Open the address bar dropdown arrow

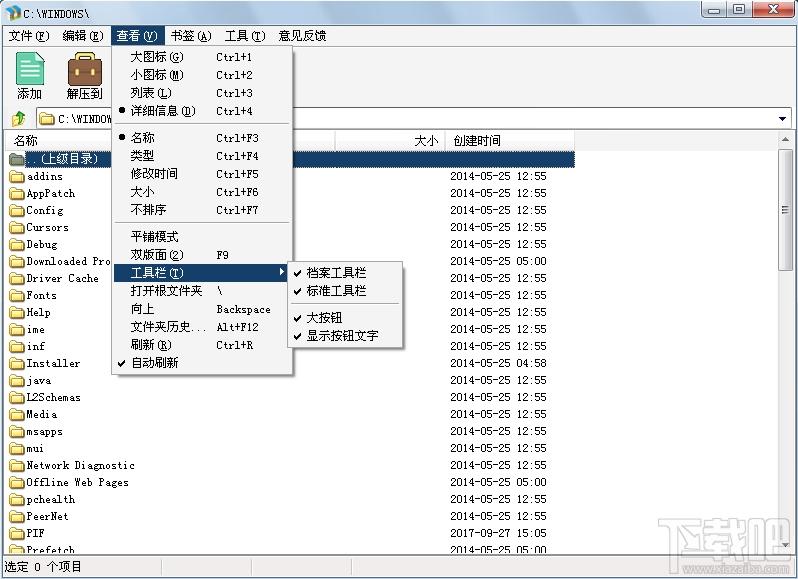tap(782, 119)
